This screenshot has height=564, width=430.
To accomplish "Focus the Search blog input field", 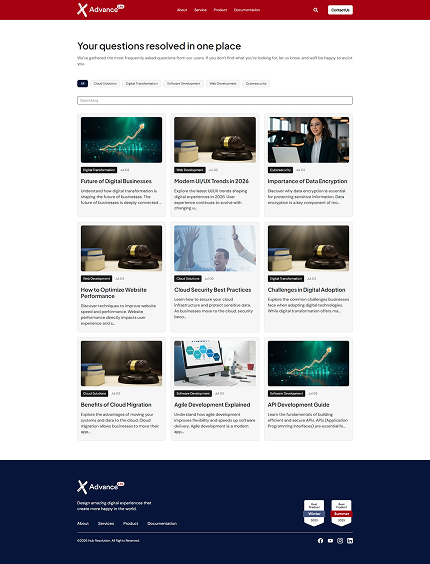I will point(215,100).
